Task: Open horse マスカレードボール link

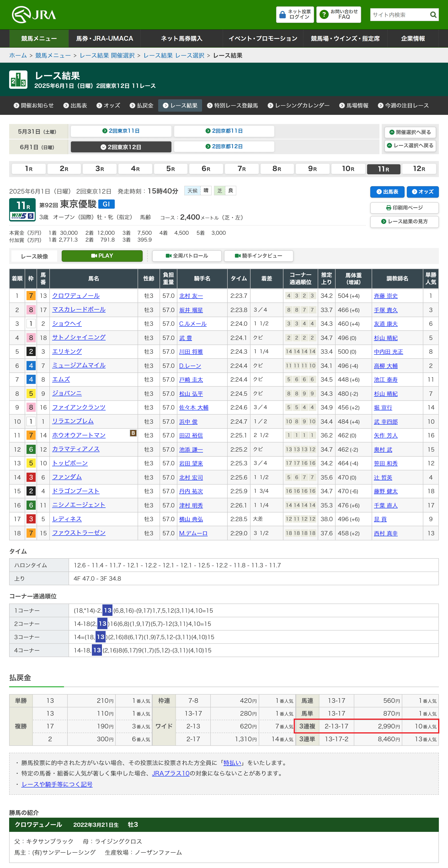Action: pyautogui.click(x=79, y=309)
